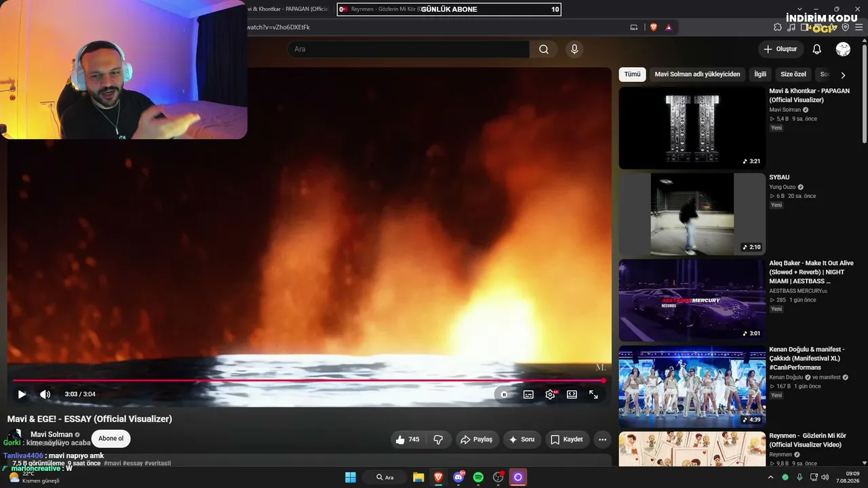Click the Paylaş share button
Image resolution: width=868 pixels, height=488 pixels.
click(x=477, y=439)
